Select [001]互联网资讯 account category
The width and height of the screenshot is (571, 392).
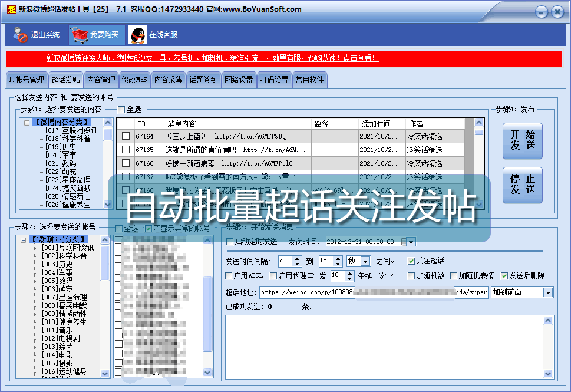[x=68, y=248]
